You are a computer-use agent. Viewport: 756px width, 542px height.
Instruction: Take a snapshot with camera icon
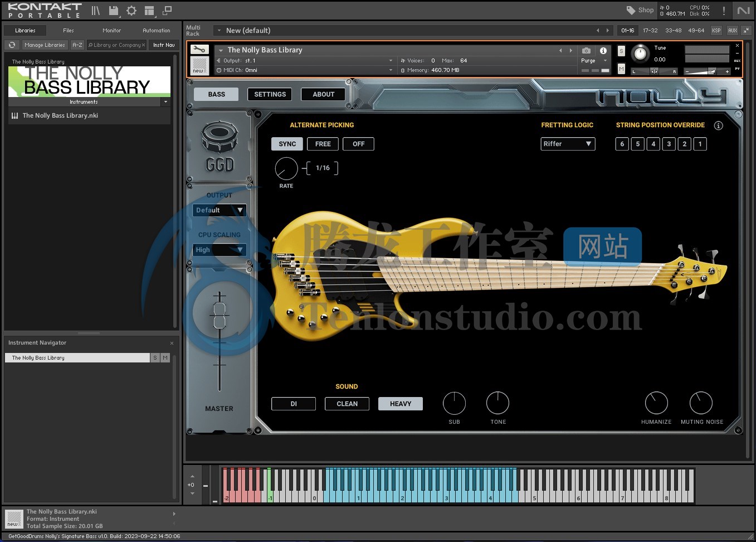tap(586, 50)
